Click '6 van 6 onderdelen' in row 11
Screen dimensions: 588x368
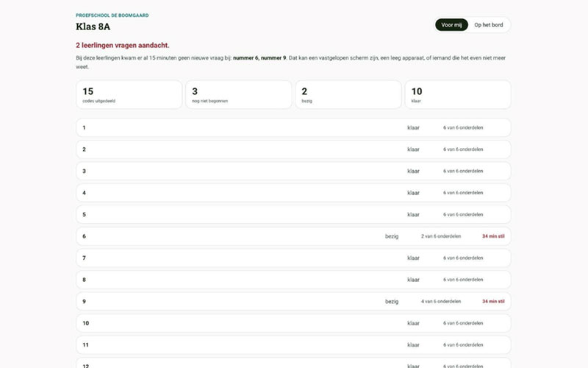coord(463,344)
